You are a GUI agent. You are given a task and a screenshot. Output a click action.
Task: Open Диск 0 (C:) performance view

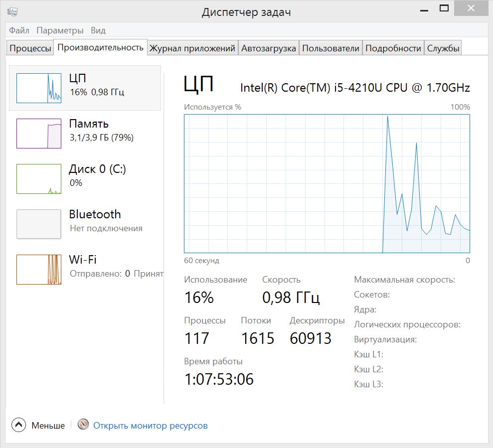[x=97, y=169]
